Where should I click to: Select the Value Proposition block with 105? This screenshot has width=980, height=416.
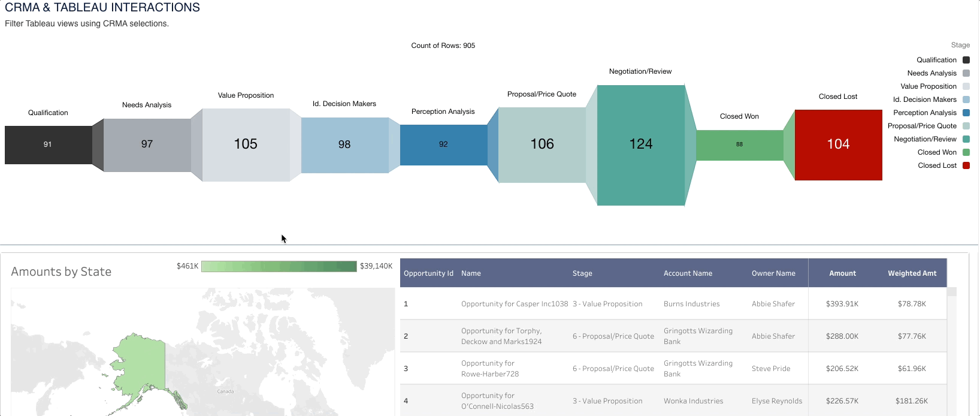[246, 144]
